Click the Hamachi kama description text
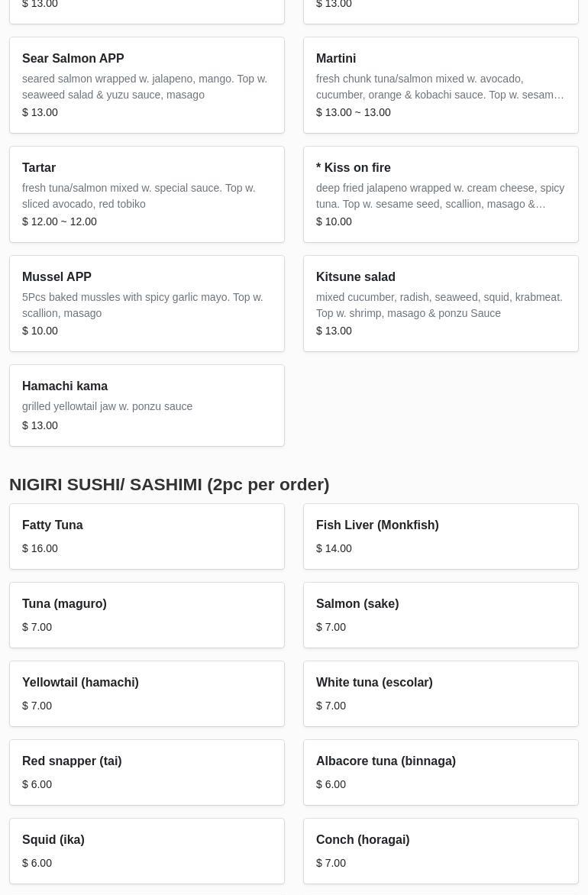Screen dimensions: 588x895 [107, 406]
